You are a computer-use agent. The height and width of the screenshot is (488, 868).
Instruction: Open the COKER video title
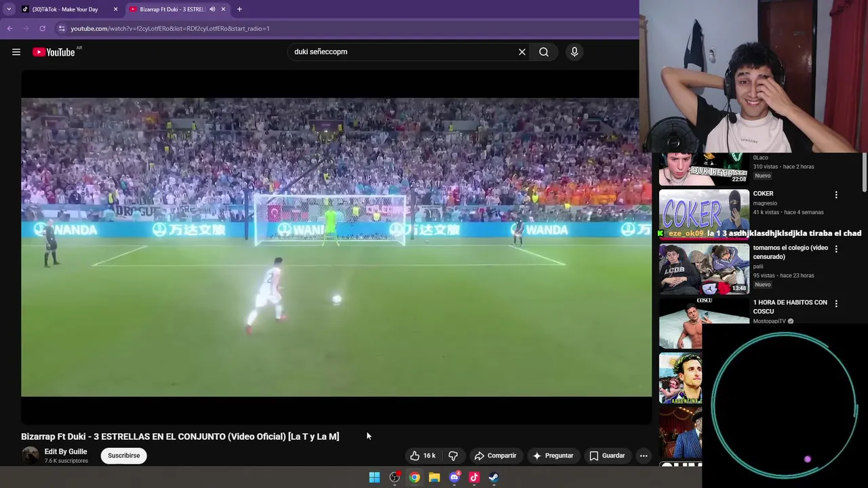tap(763, 194)
